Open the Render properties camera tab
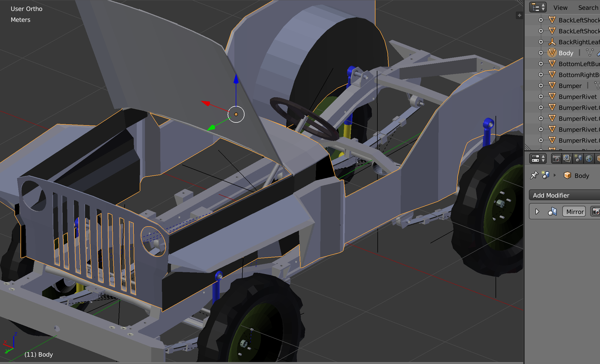 pos(556,158)
